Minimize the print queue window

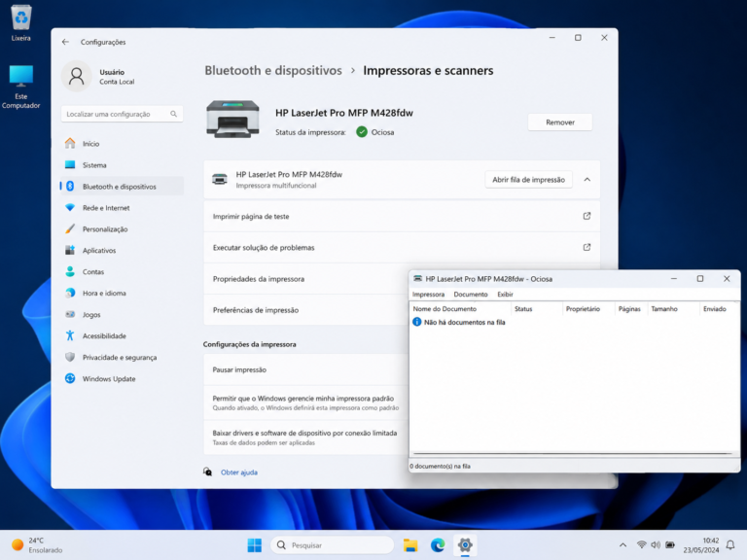pyautogui.click(x=674, y=279)
